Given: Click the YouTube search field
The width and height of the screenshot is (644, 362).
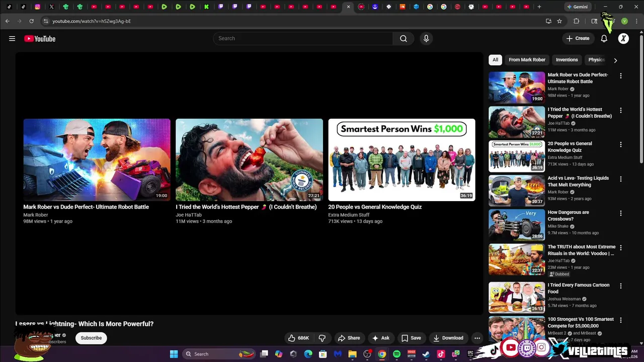Looking at the screenshot, I should (x=303, y=39).
